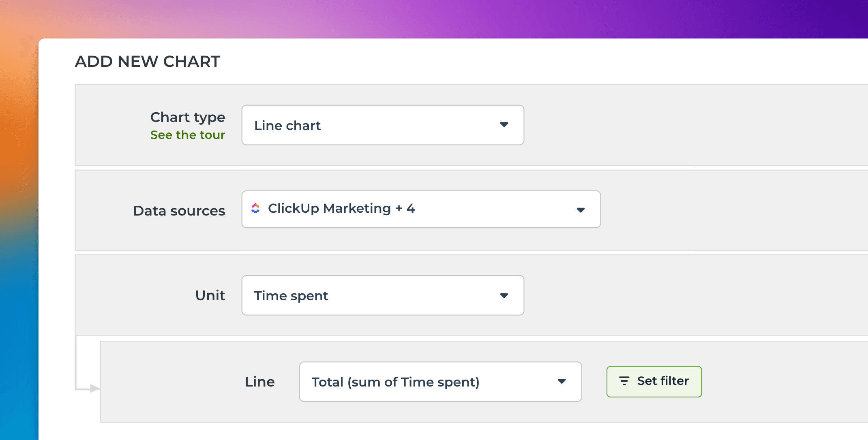Click the gray connector arrow beside Line row
The width and height of the screenshot is (868, 440).
pos(94,389)
